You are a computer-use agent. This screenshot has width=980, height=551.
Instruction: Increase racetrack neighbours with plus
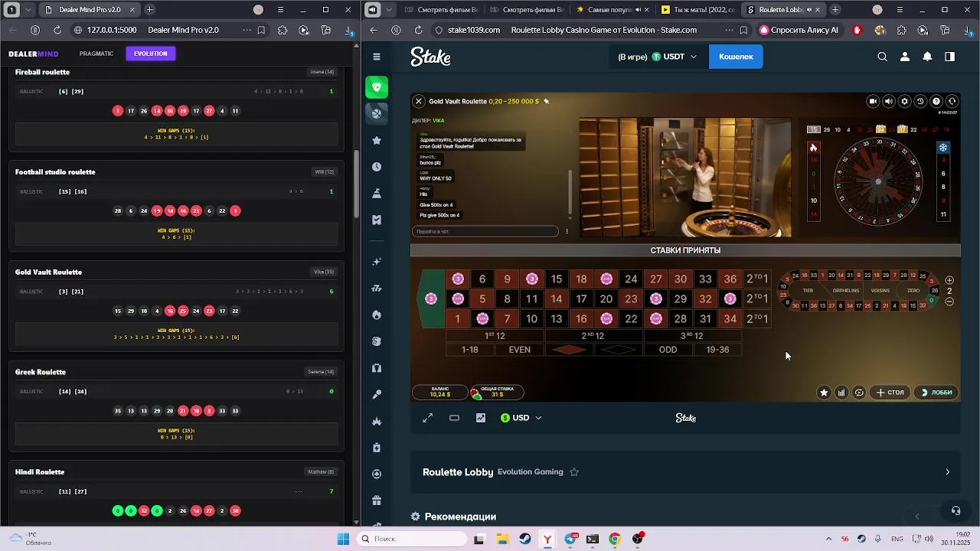(x=949, y=280)
